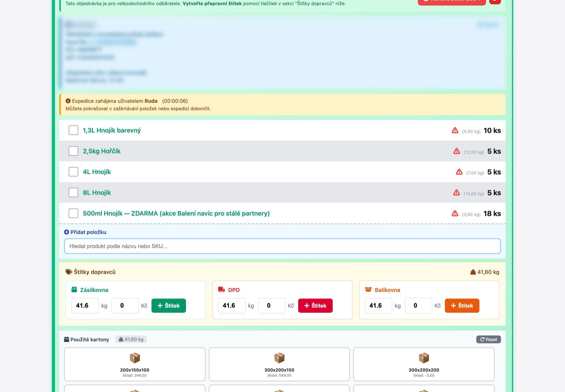Viewport: 565px width, 392px height.
Task: Click the "(3,60 kg)" weight text
Action: tap(471, 215)
